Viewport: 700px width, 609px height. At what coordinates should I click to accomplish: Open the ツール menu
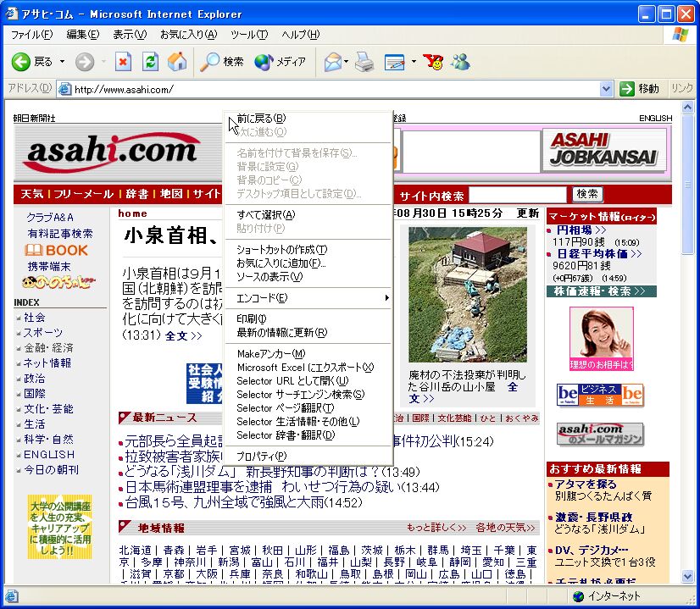[x=249, y=35]
